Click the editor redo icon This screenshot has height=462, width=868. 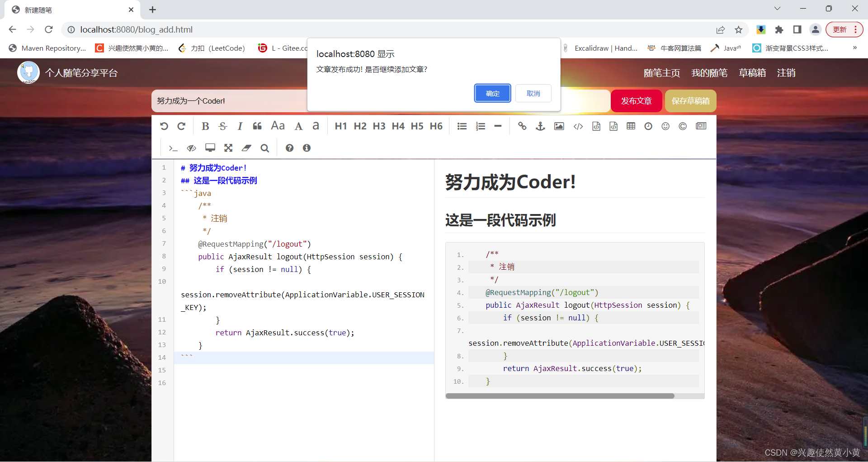(181, 126)
